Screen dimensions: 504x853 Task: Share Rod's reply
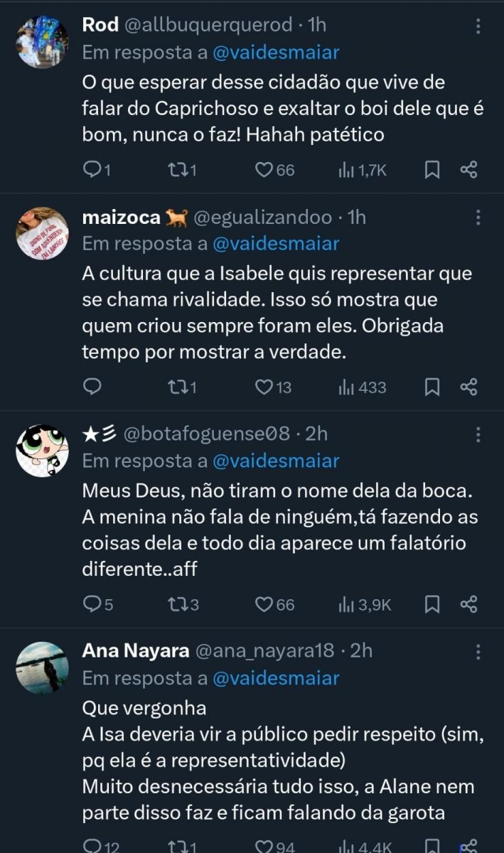[x=468, y=170]
